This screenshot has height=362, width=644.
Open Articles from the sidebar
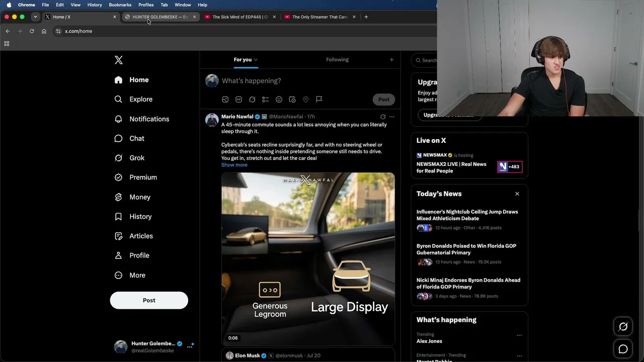coord(134,236)
